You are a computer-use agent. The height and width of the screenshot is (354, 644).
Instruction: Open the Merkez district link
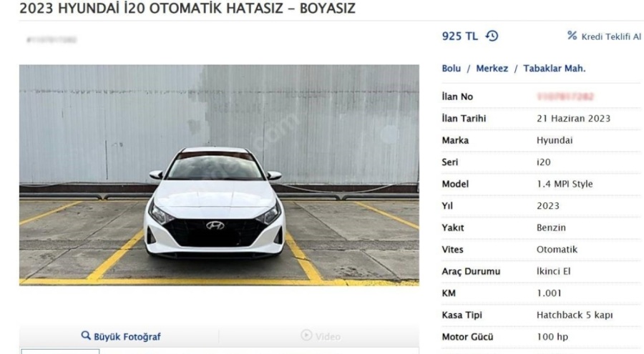(x=492, y=68)
